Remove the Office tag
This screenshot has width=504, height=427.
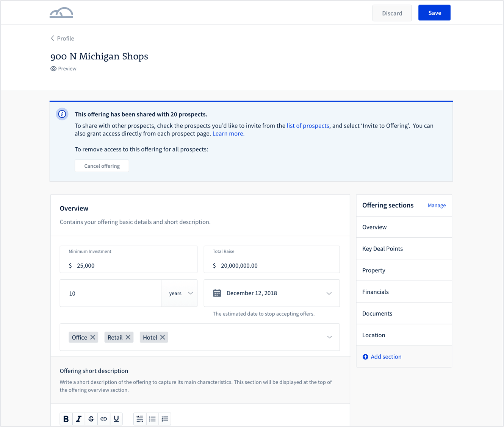[x=93, y=337]
